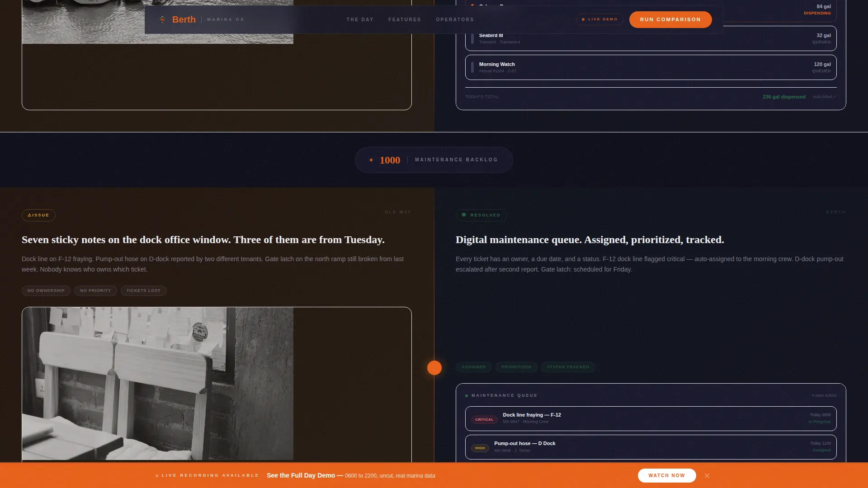Click the LIVE RECORDING AVAILABLE label
868x488 pixels.
tap(210, 475)
